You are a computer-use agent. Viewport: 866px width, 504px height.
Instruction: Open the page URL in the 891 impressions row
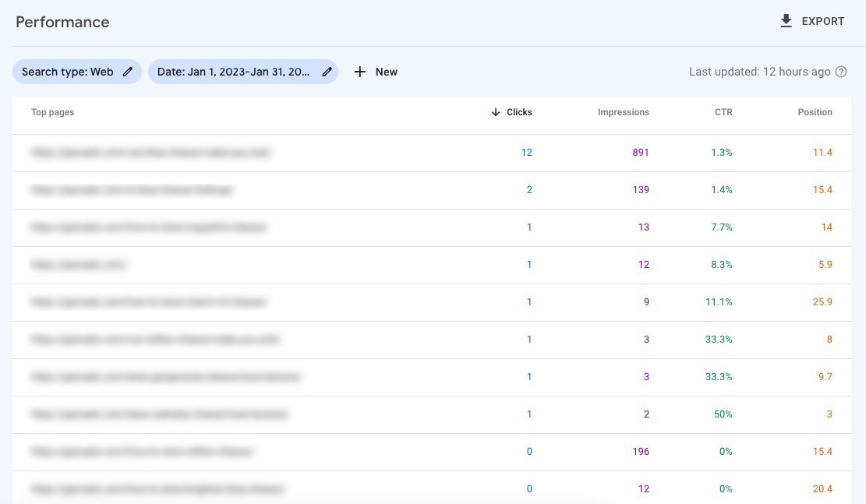click(150, 153)
